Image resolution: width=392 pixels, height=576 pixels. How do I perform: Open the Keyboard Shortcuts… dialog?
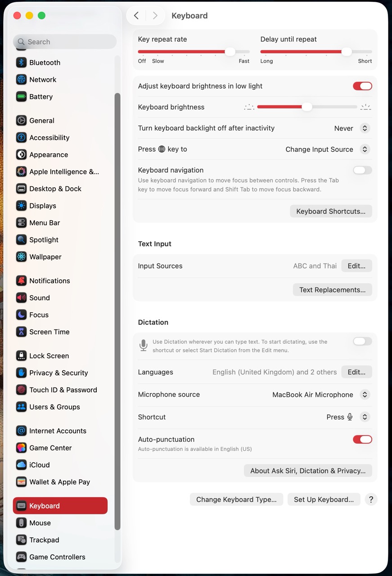[x=331, y=211]
